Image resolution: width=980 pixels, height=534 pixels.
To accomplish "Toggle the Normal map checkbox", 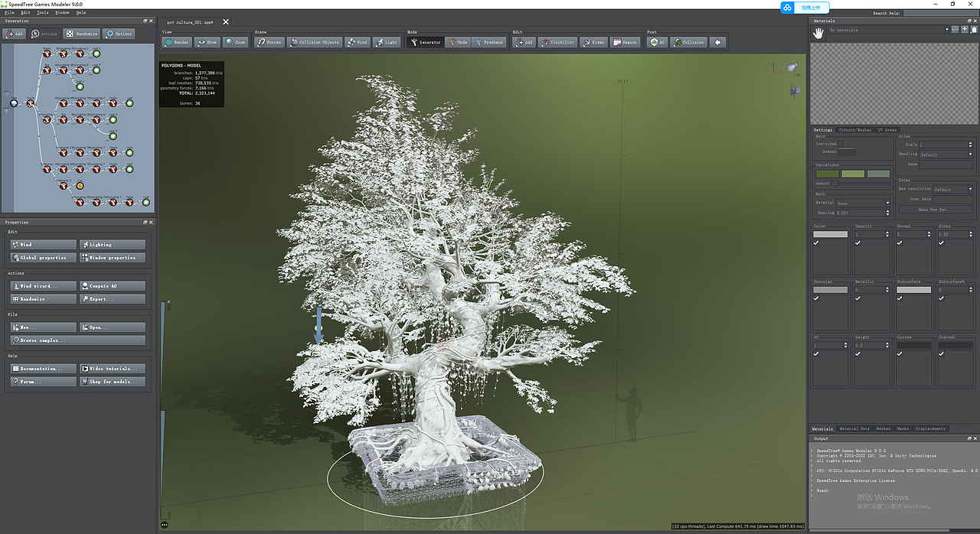I will click(x=900, y=243).
